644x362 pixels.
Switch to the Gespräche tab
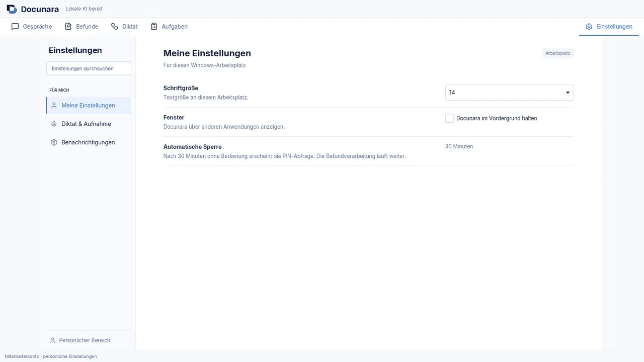click(32, 27)
